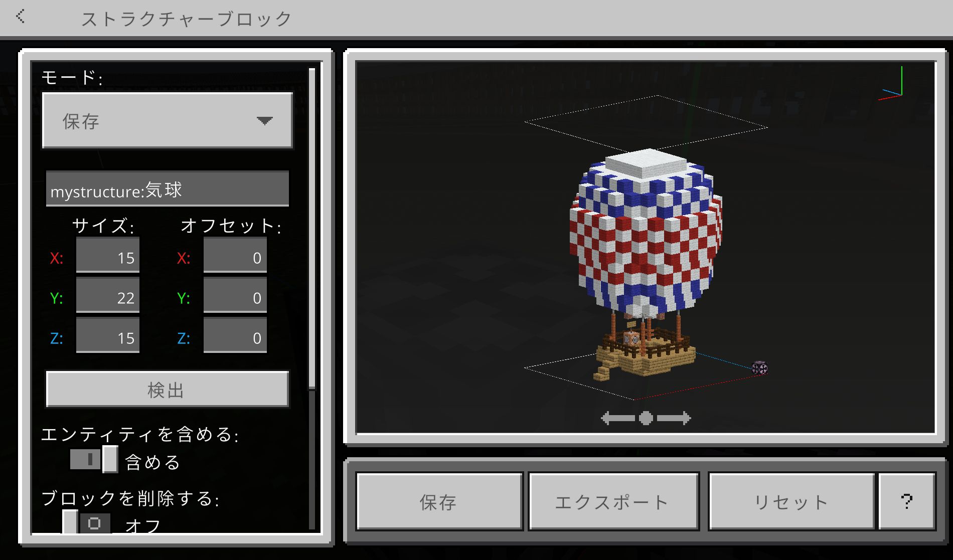Click the XYZ axis indicator in preview
953x560 pixels.
point(891,84)
